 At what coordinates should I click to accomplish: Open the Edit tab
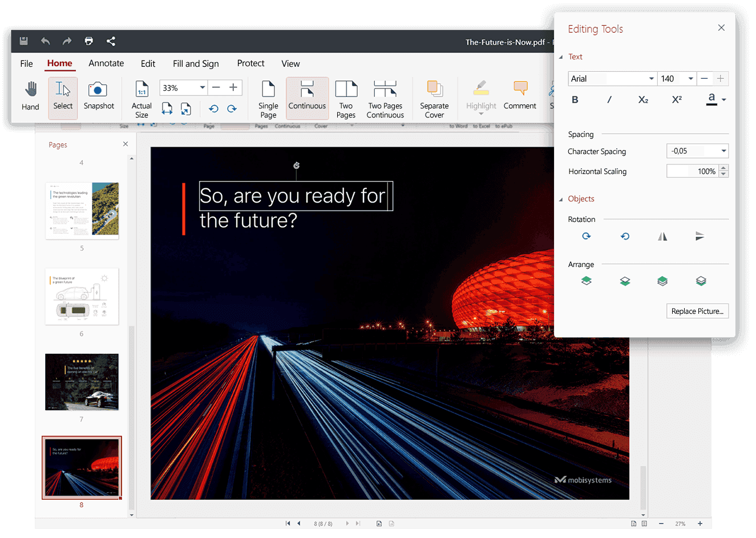tap(148, 63)
